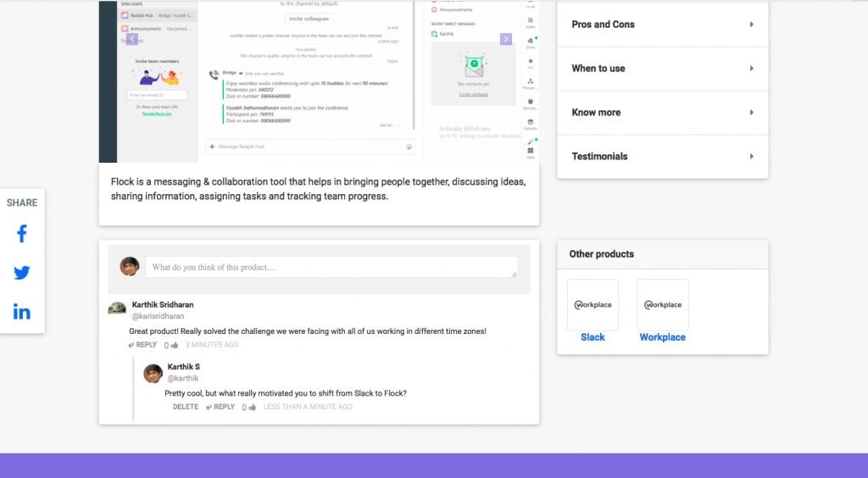The image size is (868, 478).
Task: Open Karthik S's profile name
Action: click(184, 367)
